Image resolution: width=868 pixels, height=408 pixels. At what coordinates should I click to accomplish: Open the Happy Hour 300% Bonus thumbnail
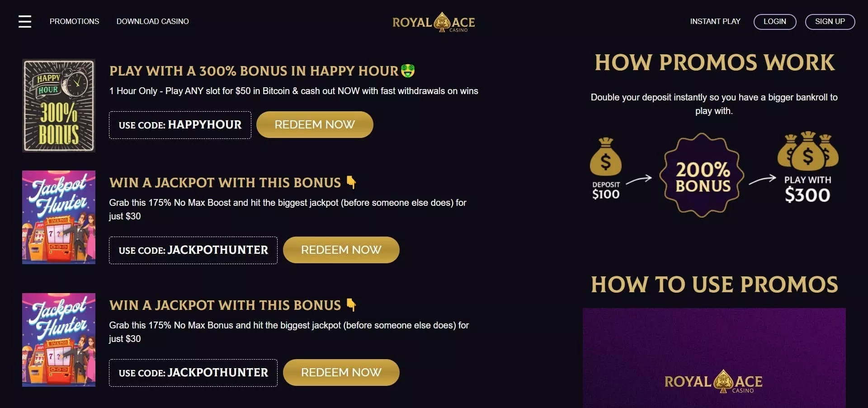[x=59, y=105]
